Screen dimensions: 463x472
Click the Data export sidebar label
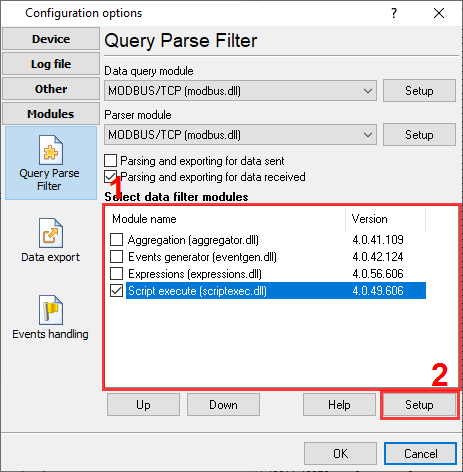pyautogui.click(x=51, y=257)
